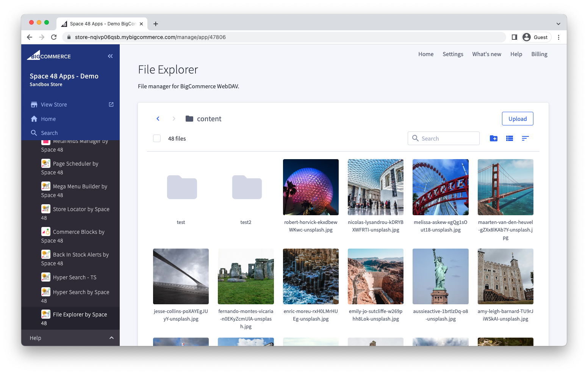Close the Space 48 Apps browser tab
588x374 pixels.
tap(141, 23)
